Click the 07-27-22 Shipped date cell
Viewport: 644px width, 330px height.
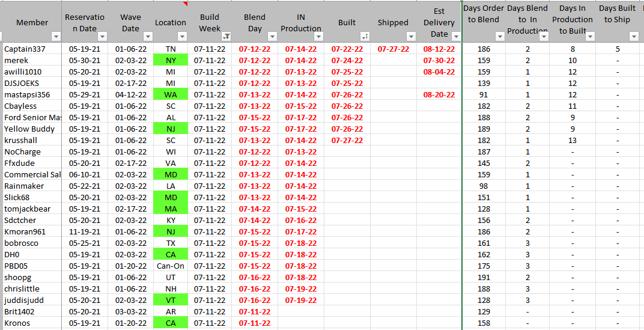click(393, 49)
